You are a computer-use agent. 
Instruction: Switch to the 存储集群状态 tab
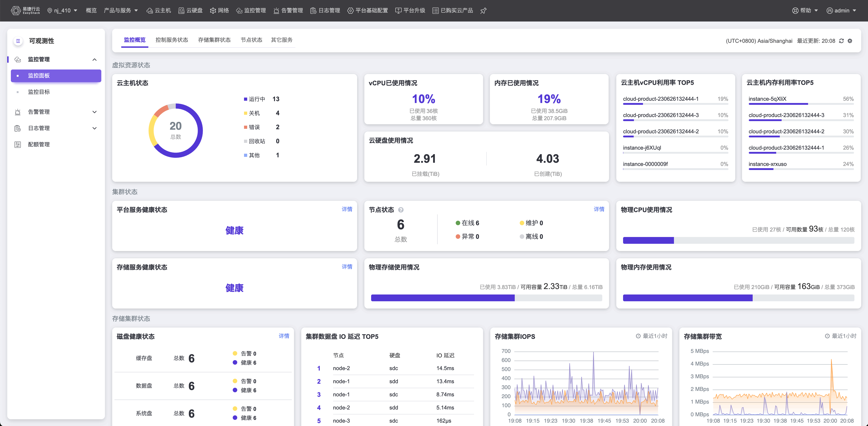[x=214, y=40]
